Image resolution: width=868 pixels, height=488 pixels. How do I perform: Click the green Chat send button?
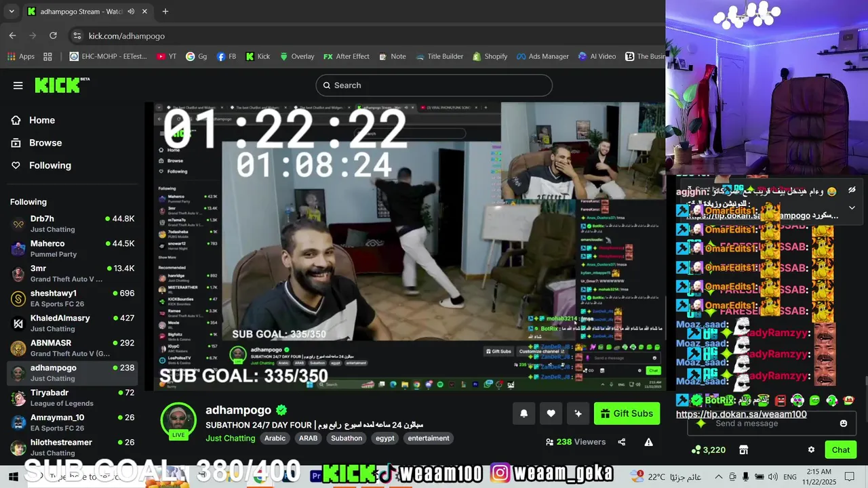840,449
